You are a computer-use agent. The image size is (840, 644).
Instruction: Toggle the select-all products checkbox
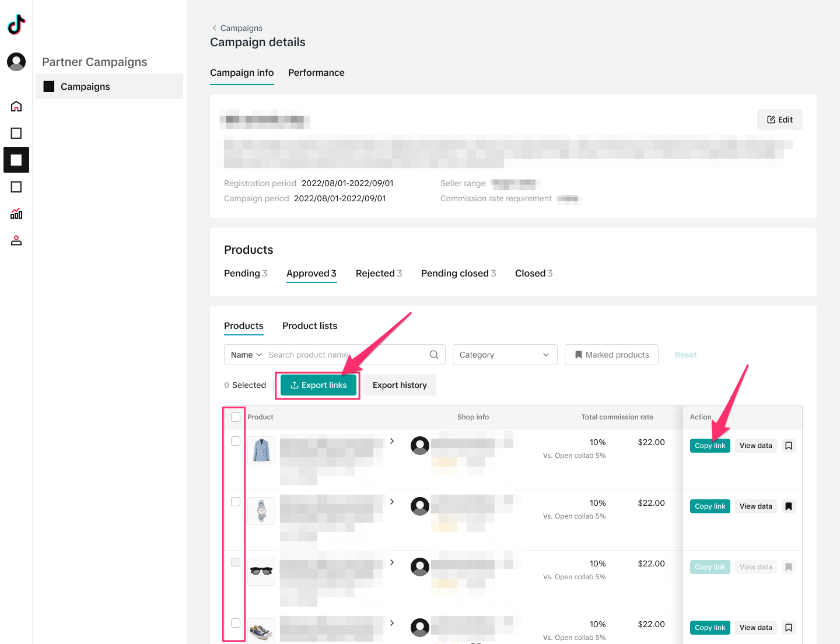(236, 417)
